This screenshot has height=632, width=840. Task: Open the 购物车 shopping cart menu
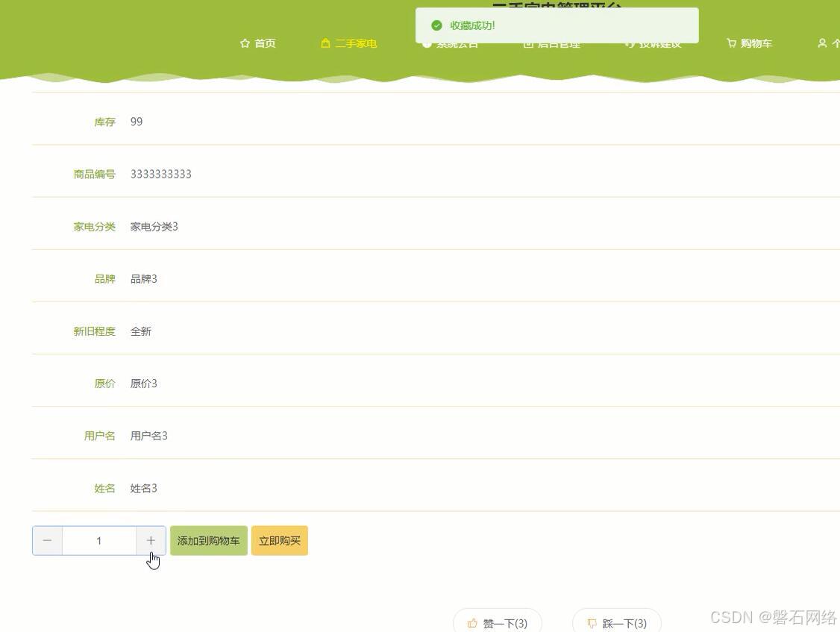point(749,43)
